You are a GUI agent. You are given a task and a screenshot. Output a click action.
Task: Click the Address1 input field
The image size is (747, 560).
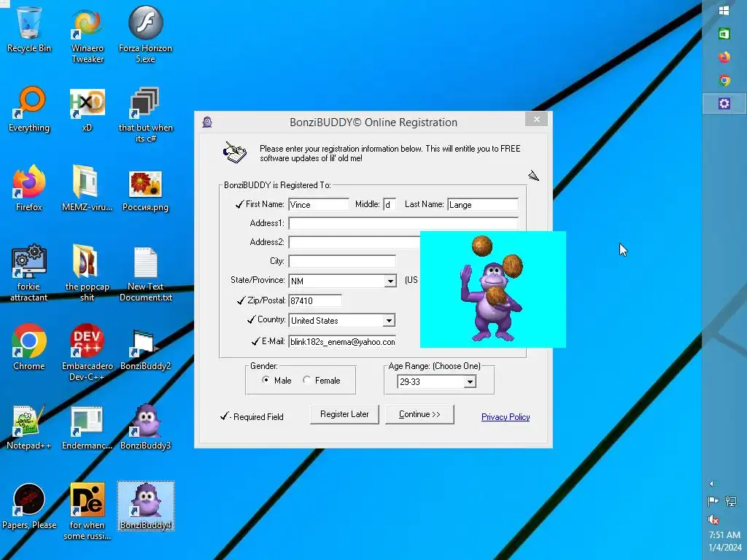403,223
